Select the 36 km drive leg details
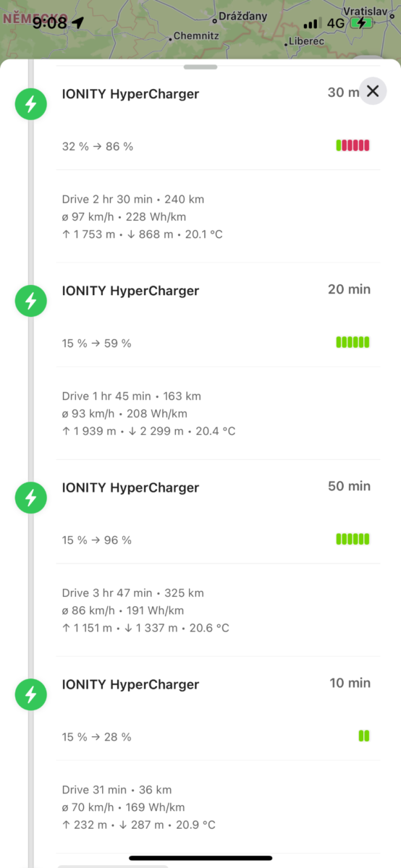The image size is (401, 868). tap(218, 807)
